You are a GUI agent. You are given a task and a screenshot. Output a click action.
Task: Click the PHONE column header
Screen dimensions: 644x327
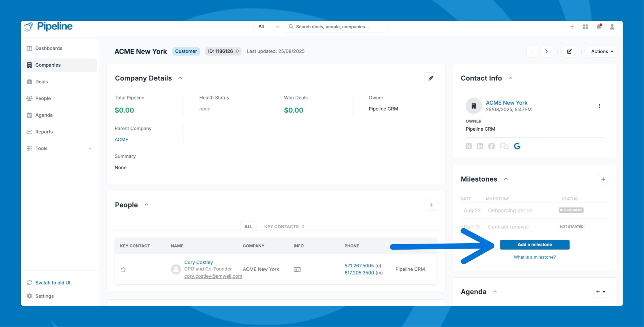click(x=352, y=246)
